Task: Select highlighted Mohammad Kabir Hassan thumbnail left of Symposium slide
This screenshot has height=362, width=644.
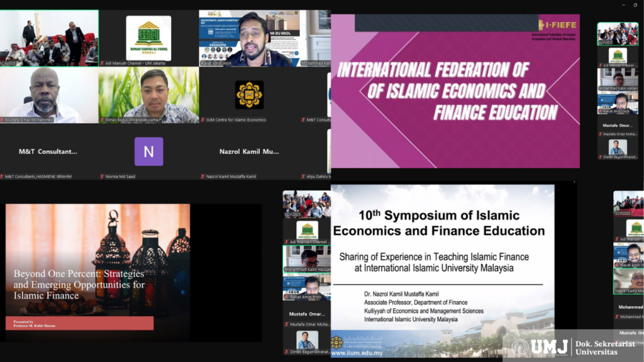Action: point(307,259)
